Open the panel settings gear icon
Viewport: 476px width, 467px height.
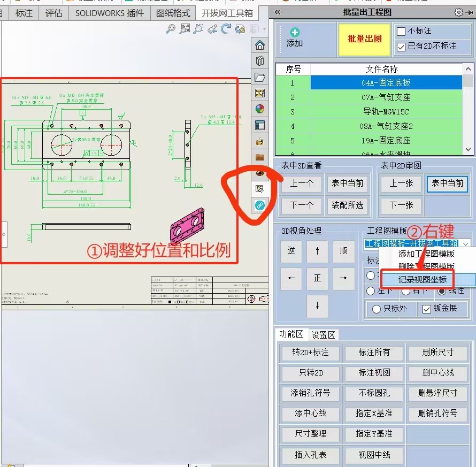click(459, 12)
